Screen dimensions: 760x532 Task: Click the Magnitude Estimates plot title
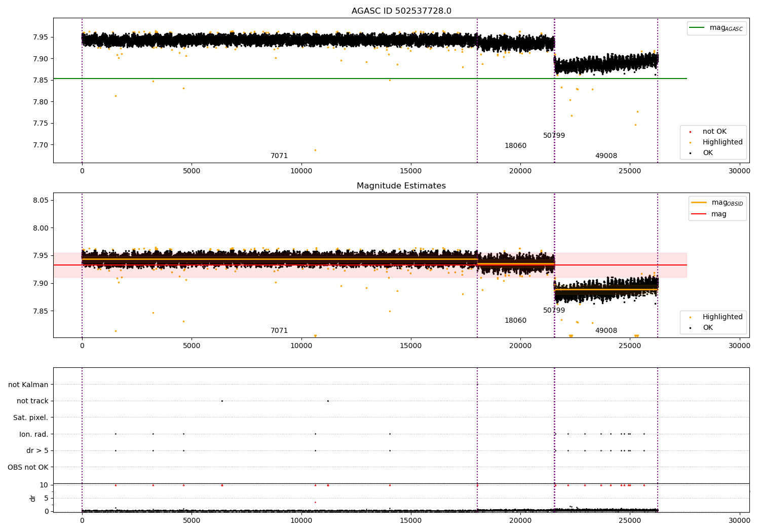401,186
